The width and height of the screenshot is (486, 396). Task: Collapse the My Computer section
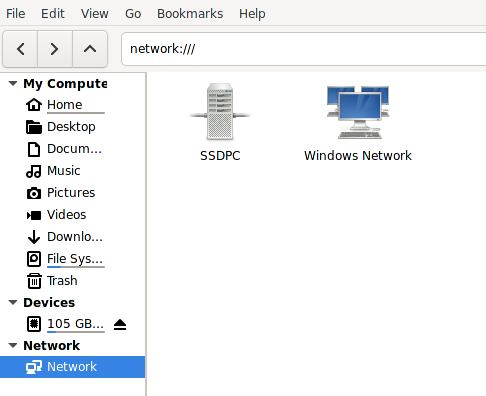pyautogui.click(x=13, y=83)
